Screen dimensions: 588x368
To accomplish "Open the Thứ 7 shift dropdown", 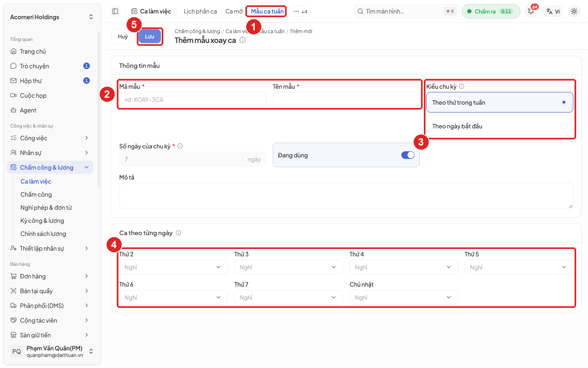I will click(289, 297).
